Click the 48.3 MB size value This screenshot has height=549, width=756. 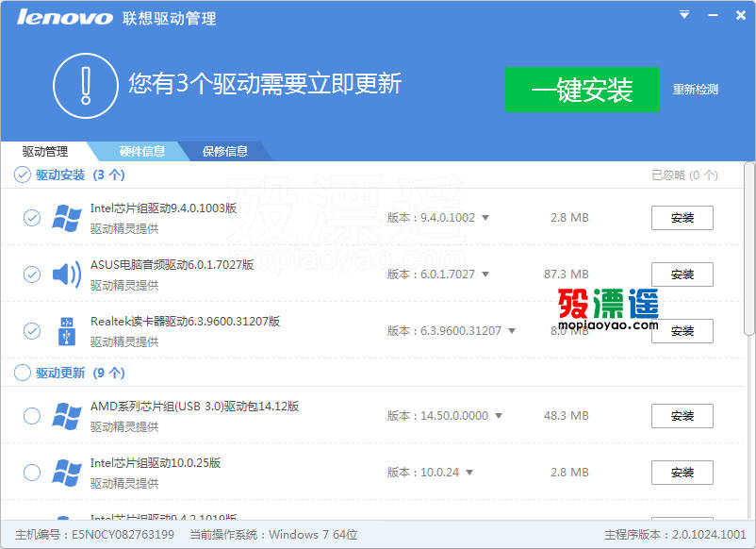click(x=567, y=416)
